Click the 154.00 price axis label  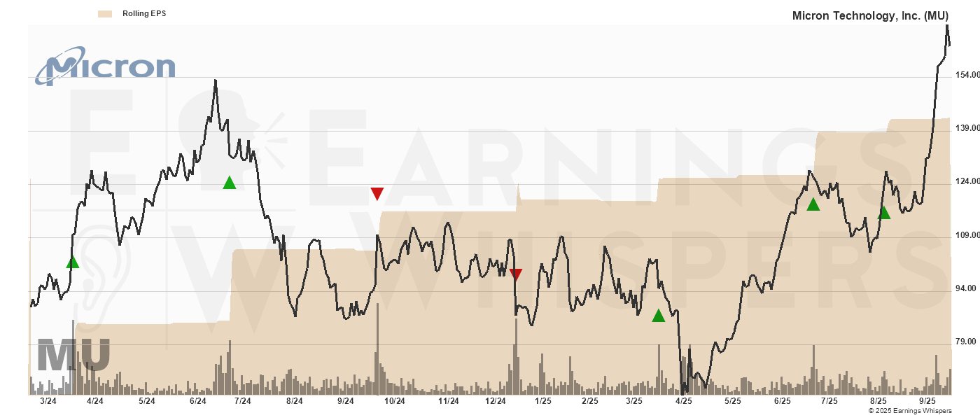[x=966, y=75]
